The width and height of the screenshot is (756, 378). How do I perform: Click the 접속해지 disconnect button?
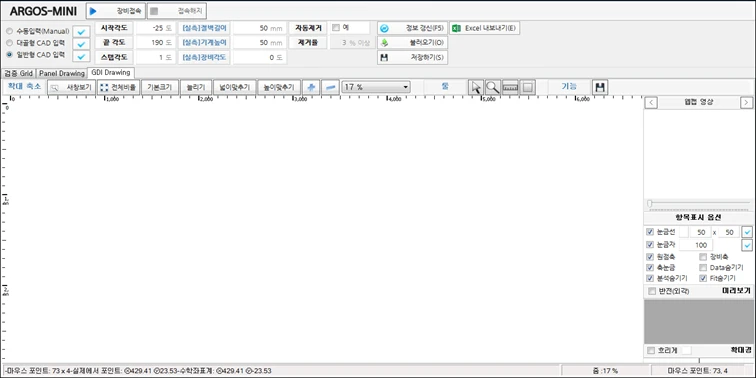point(176,11)
